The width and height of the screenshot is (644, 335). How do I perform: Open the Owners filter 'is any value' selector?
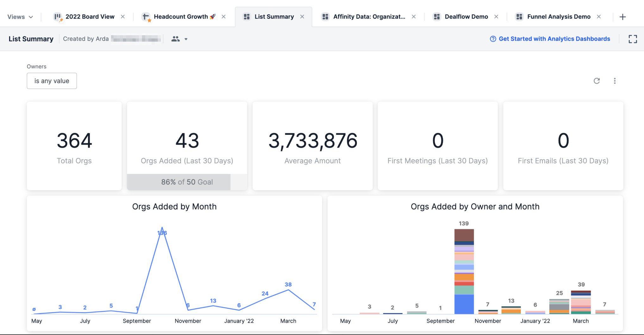coord(52,81)
